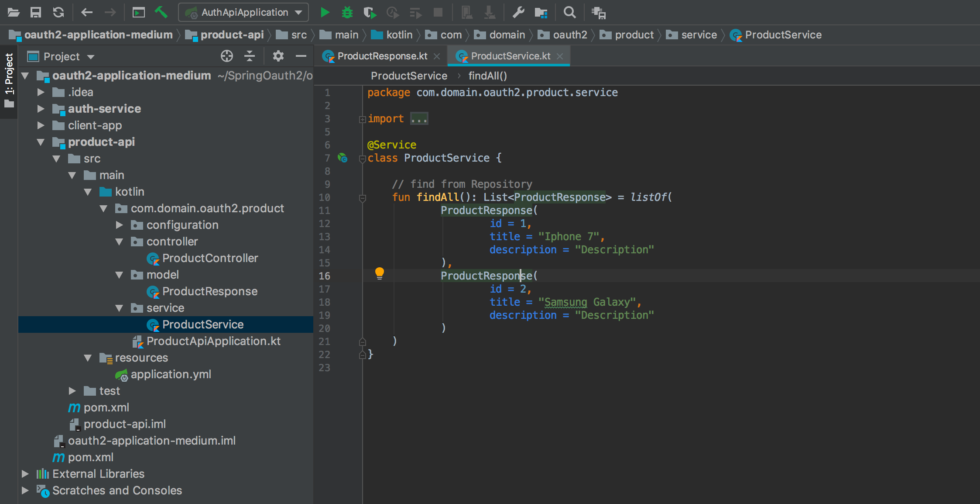Viewport: 980px width, 504px height.
Task: Click the green Run button
Action: pyautogui.click(x=325, y=12)
